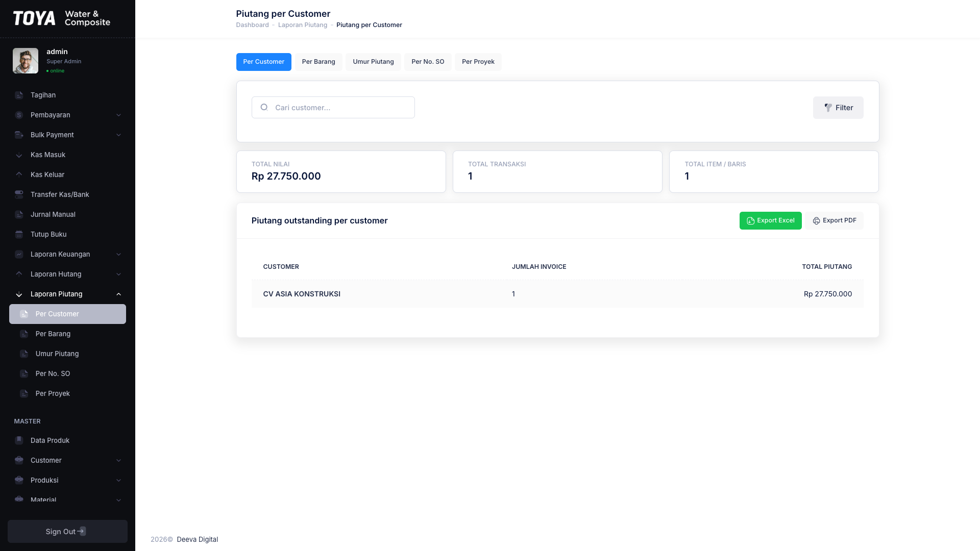Click the Deeva Digital footer link
The height and width of the screenshot is (551, 980).
197,539
